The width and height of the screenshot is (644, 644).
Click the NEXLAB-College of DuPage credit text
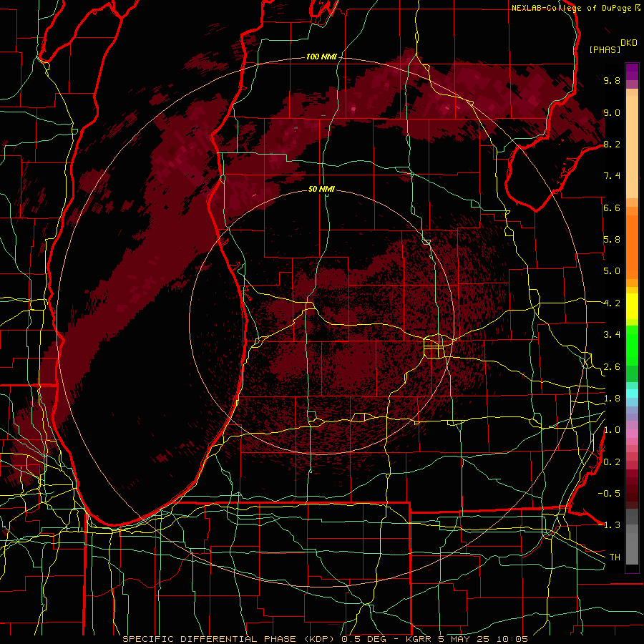(572, 8)
